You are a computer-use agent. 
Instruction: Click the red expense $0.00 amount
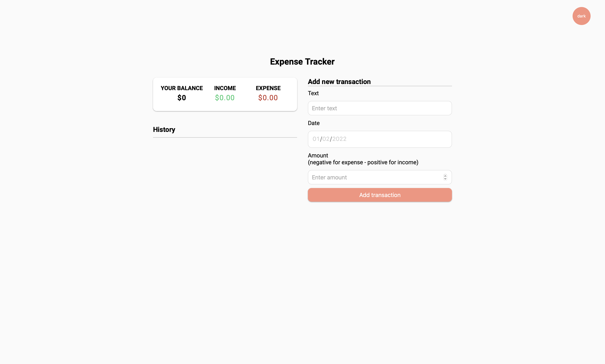click(268, 98)
